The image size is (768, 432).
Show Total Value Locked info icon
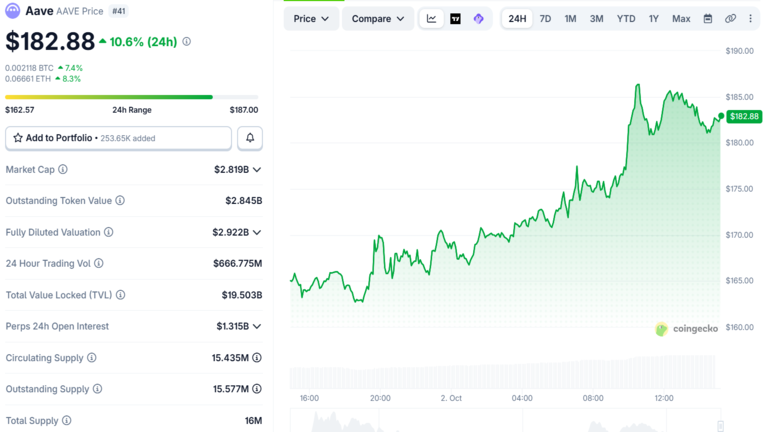(x=120, y=295)
